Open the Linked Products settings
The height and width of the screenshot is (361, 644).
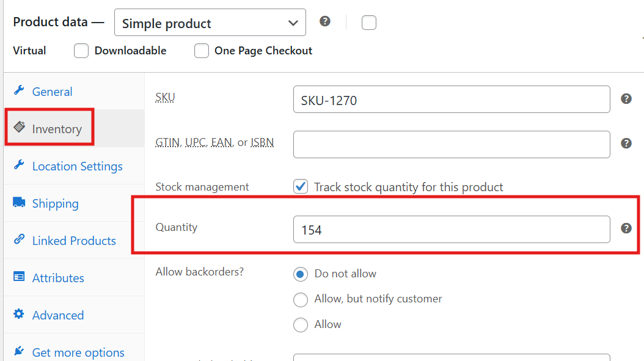pyautogui.click(x=74, y=240)
